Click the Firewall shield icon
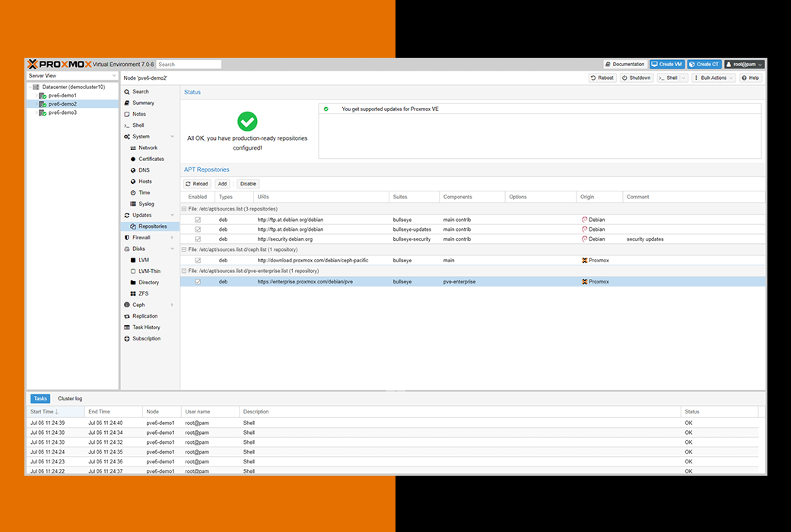The width and height of the screenshot is (791, 532). coord(126,238)
